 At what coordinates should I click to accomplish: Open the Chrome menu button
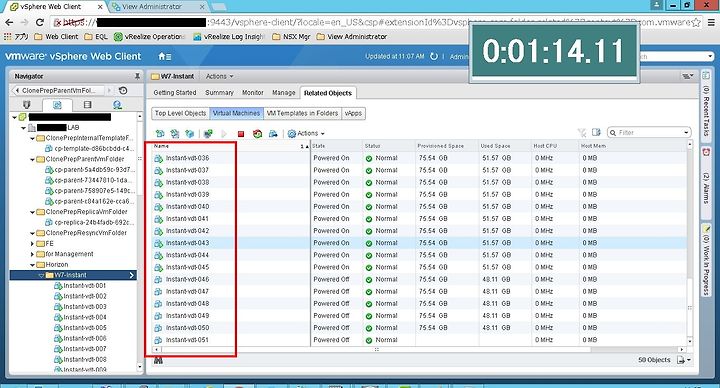[x=711, y=22]
